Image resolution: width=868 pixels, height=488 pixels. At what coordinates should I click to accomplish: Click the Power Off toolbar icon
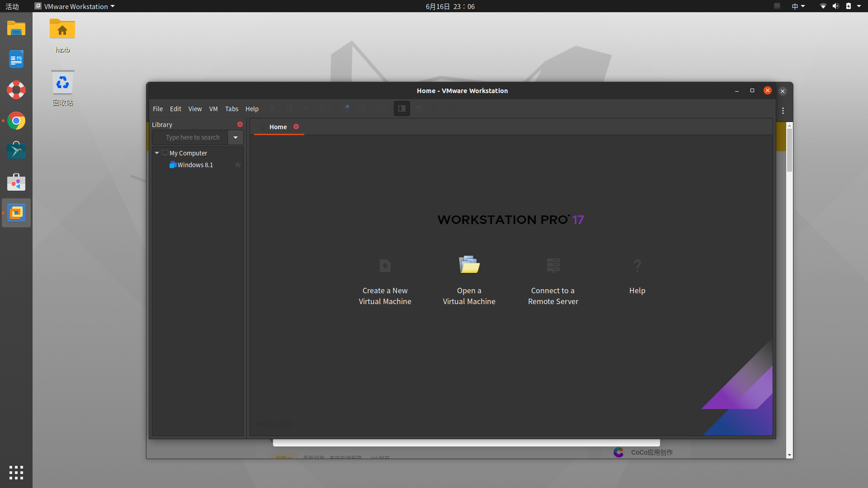click(x=272, y=109)
